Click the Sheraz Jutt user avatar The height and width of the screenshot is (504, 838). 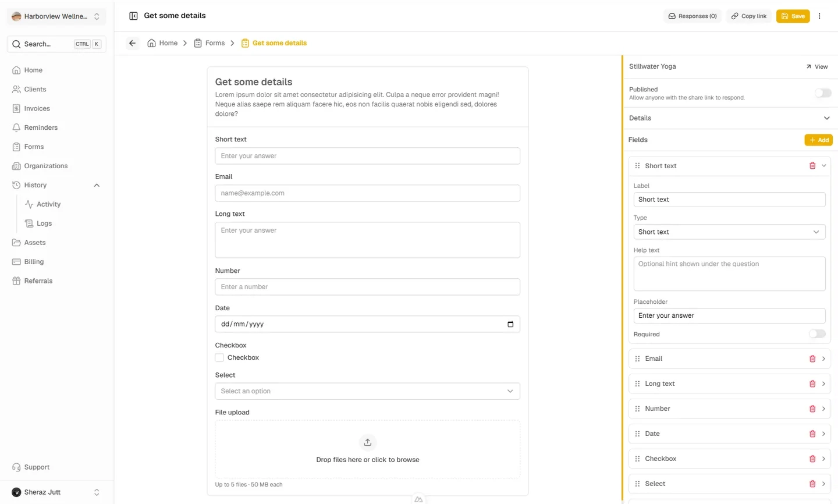pyautogui.click(x=16, y=492)
